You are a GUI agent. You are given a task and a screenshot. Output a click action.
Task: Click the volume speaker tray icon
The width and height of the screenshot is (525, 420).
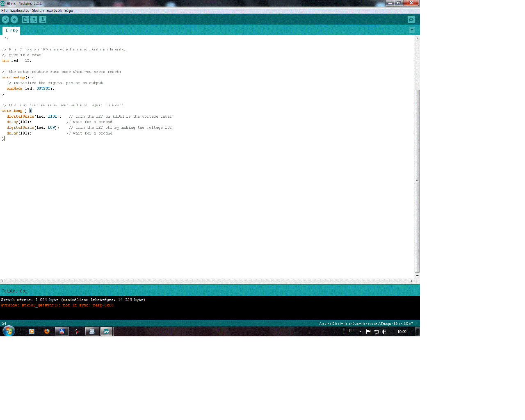(x=384, y=332)
